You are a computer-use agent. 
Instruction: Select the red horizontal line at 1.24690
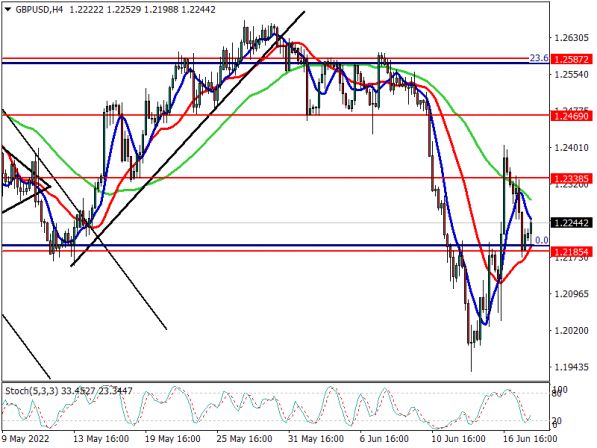(x=276, y=115)
